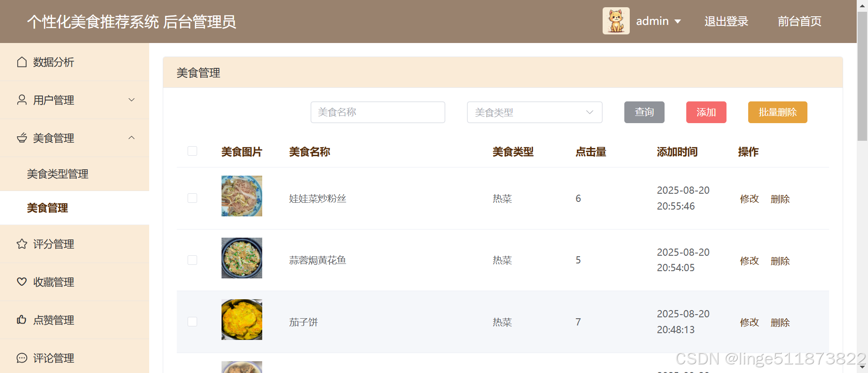Image resolution: width=868 pixels, height=373 pixels.
Task: Click 删除 for 娃娃菜炒粉丝
Action: (780, 199)
